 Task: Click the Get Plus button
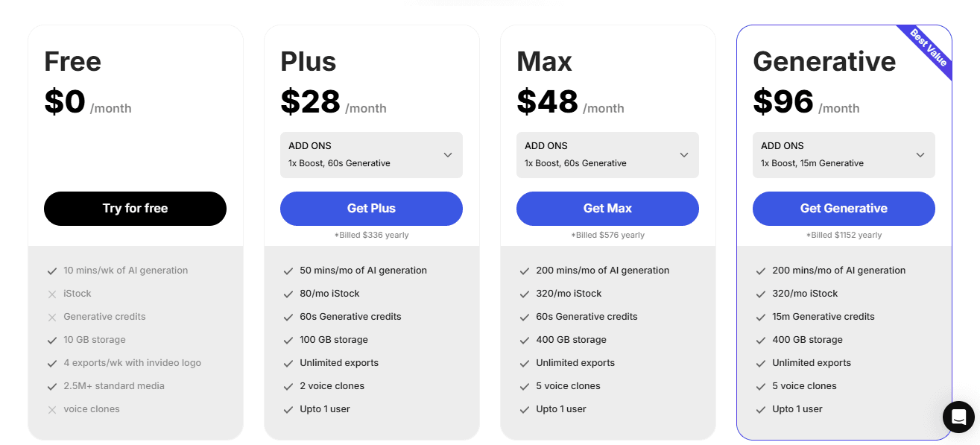pyautogui.click(x=371, y=209)
